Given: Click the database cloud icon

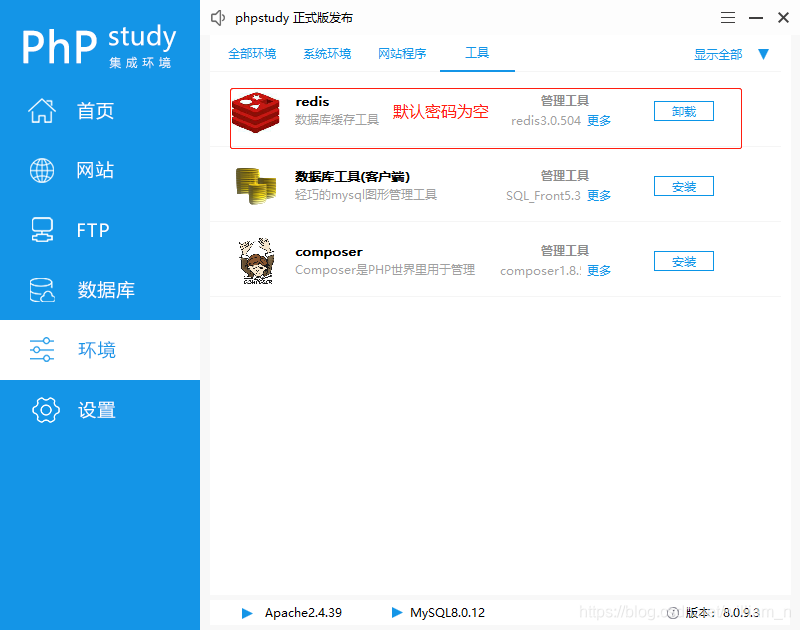Looking at the screenshot, I should [42, 290].
